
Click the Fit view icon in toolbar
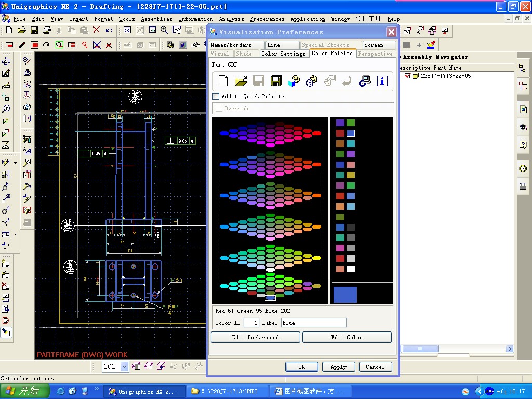127,31
